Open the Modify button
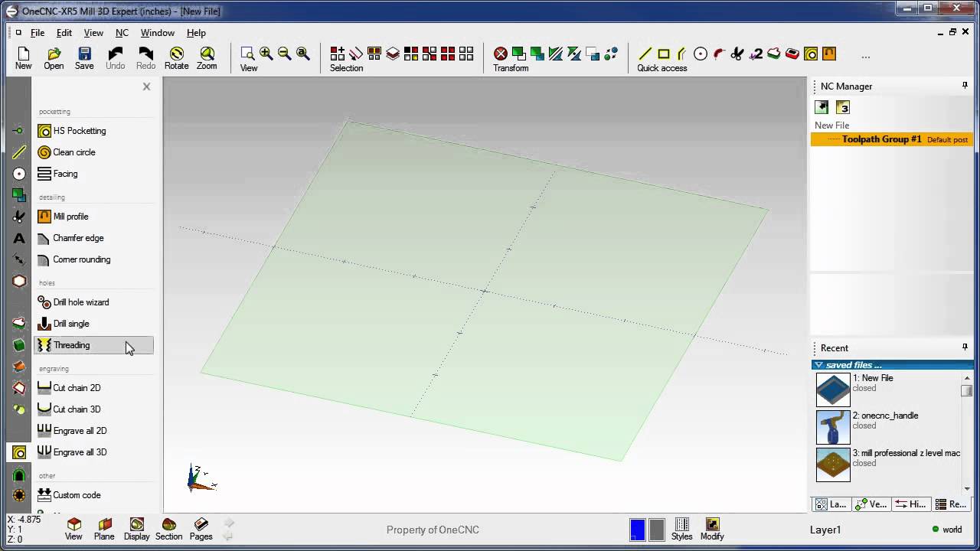 (x=712, y=529)
